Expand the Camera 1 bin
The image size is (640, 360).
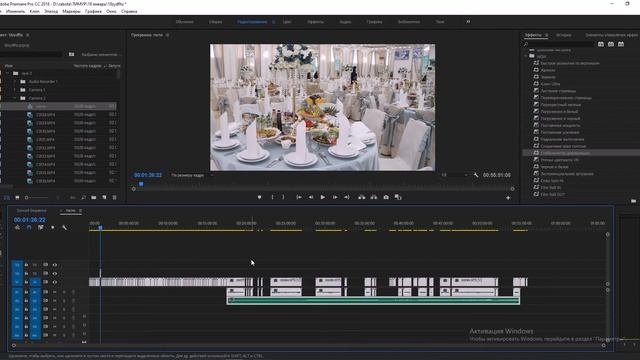[x=15, y=90]
